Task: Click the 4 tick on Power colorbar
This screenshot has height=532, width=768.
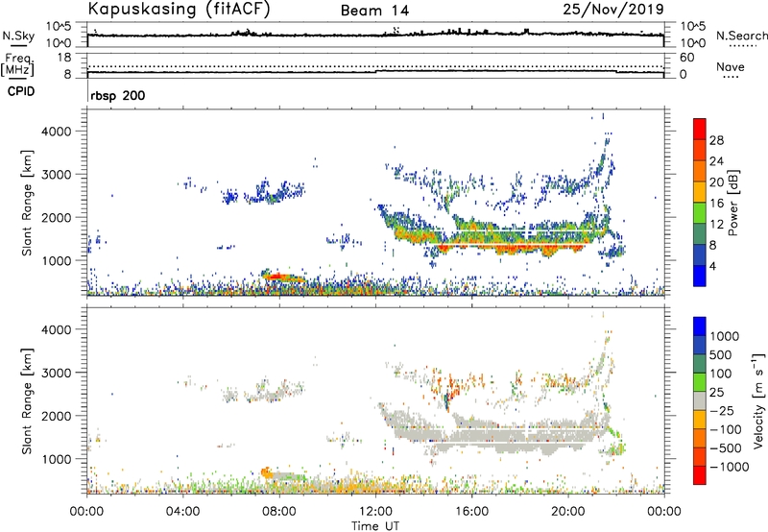Action: coord(713,266)
